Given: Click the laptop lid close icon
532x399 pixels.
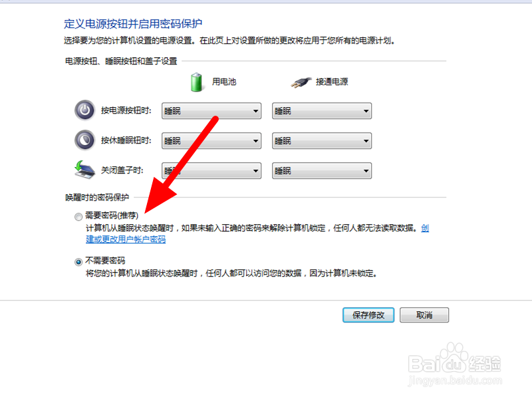Looking at the screenshot, I should [x=84, y=170].
